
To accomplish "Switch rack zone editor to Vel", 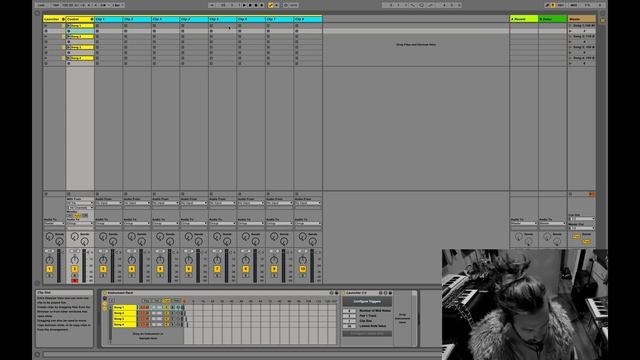I will [x=156, y=301].
